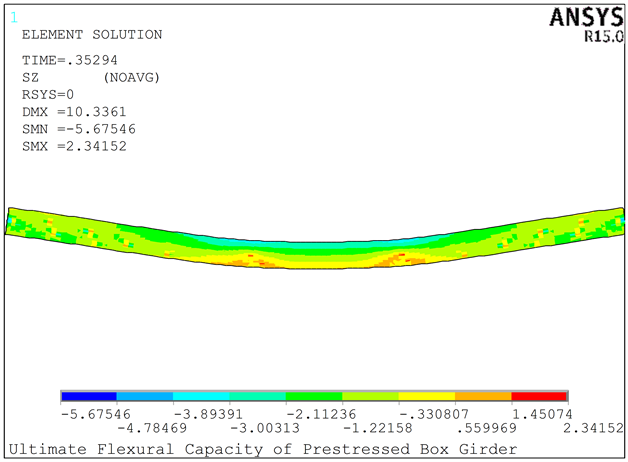Click the window number 1 marker
628x462 pixels.
coord(13,16)
